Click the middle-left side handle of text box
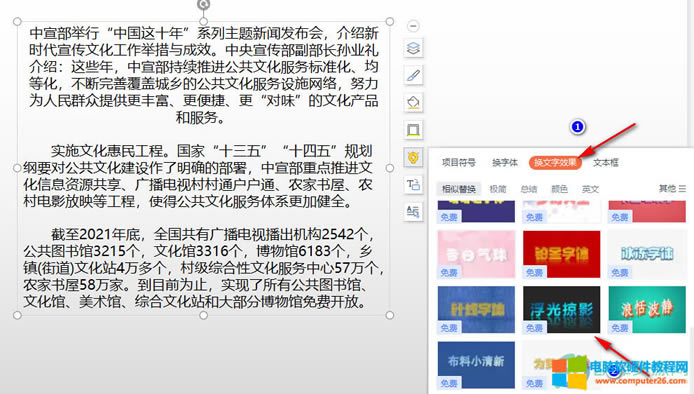694x394 pixels. point(17,168)
